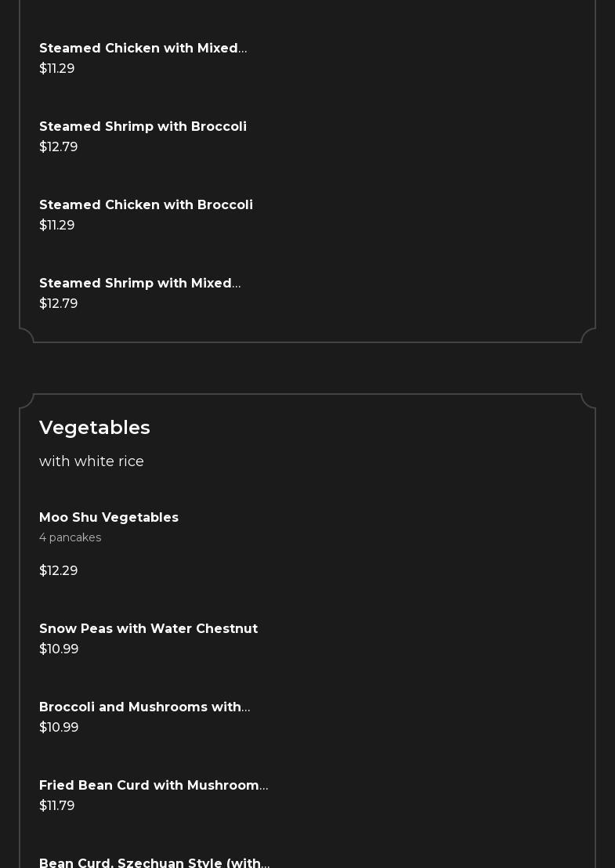Viewport: 615px width, 868px height.
Task: Click the "with white rice" subtitle
Action: tap(92, 461)
